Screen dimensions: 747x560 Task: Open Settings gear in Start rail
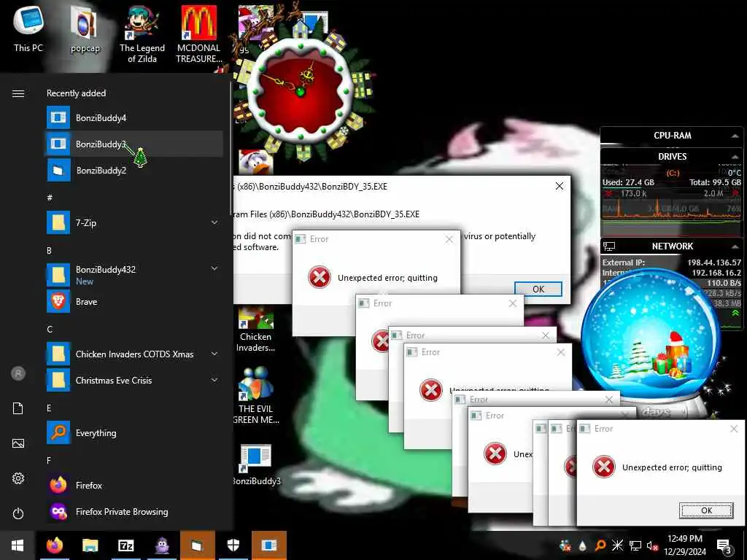18,478
